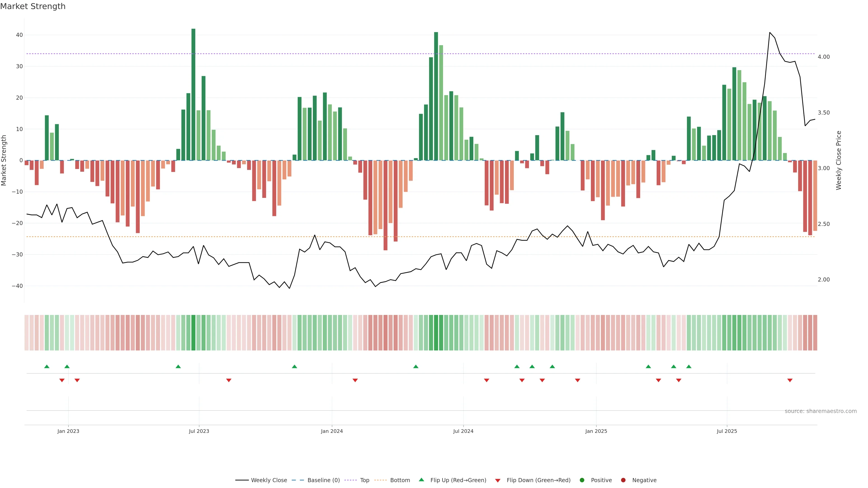Click the Weekly Close Price axis title
The height and width of the screenshot is (488, 868).
coord(839,160)
